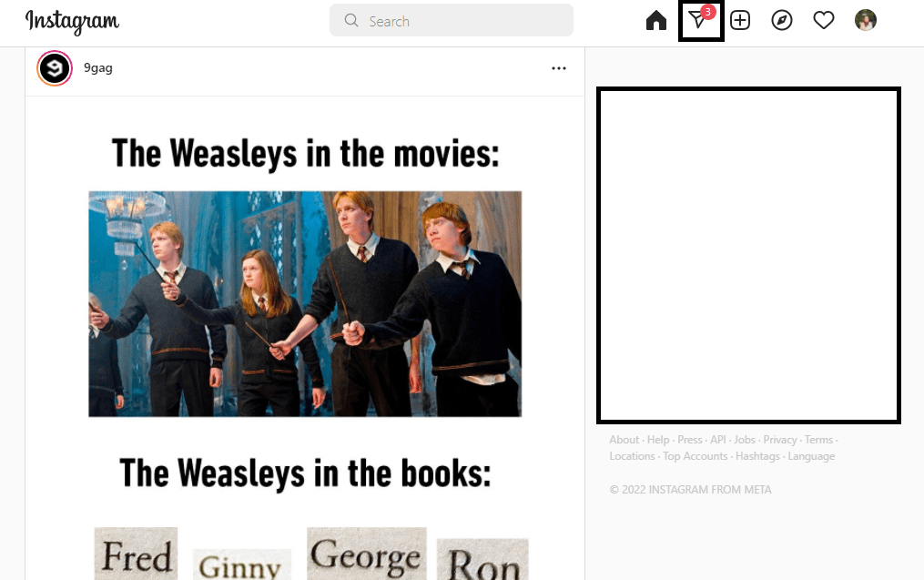This screenshot has width=924, height=580.
Task: Open post options three-dot menu
Action: click(559, 68)
